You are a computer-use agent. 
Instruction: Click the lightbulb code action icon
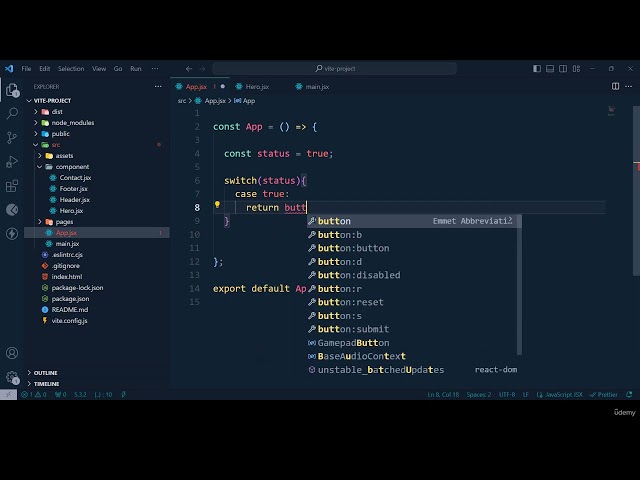point(217,204)
